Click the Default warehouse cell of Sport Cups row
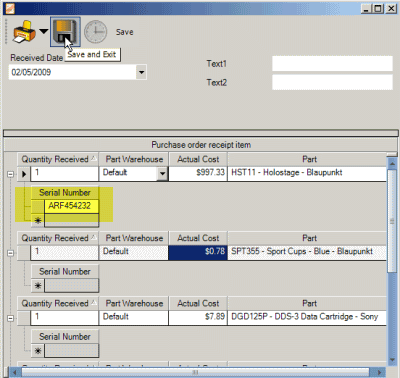400x378 pixels. pyautogui.click(x=134, y=253)
